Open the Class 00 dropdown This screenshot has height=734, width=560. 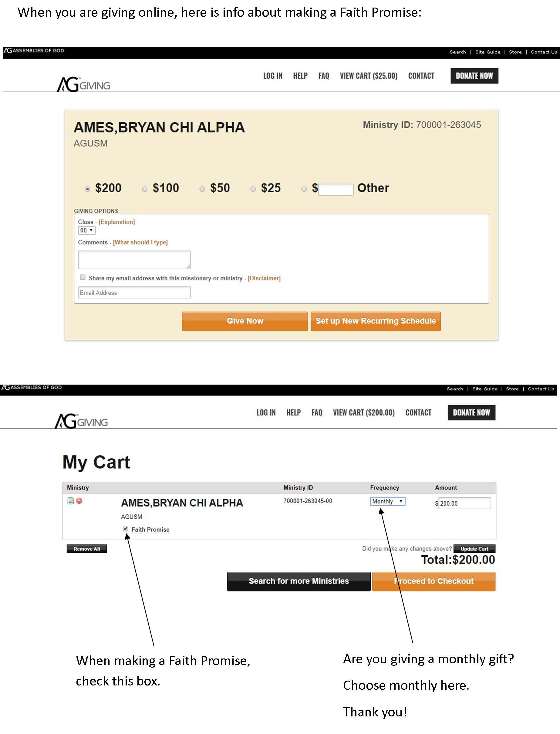(x=87, y=230)
